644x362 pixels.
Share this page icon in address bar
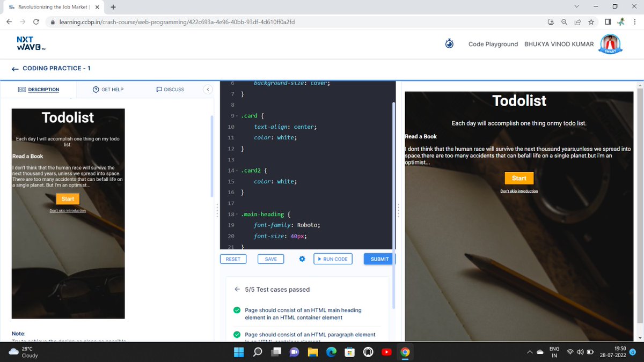tap(577, 22)
